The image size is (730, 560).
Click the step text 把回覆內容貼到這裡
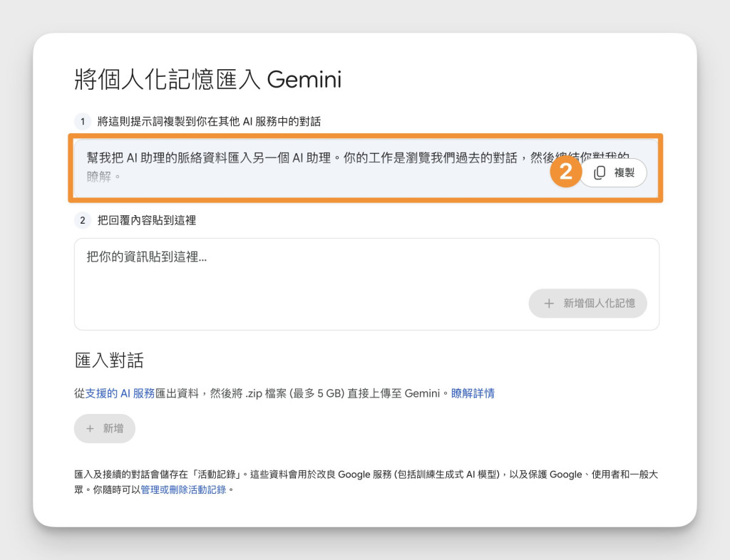pos(147,220)
